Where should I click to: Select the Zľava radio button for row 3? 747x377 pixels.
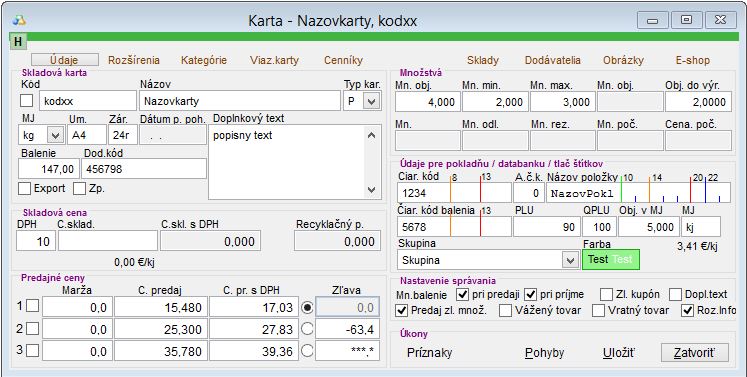pyautogui.click(x=307, y=351)
